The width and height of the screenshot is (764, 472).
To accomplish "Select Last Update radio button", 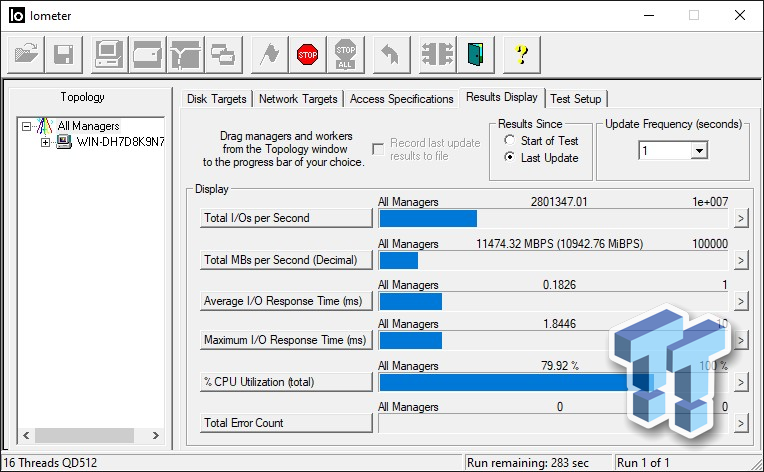I will [x=509, y=157].
